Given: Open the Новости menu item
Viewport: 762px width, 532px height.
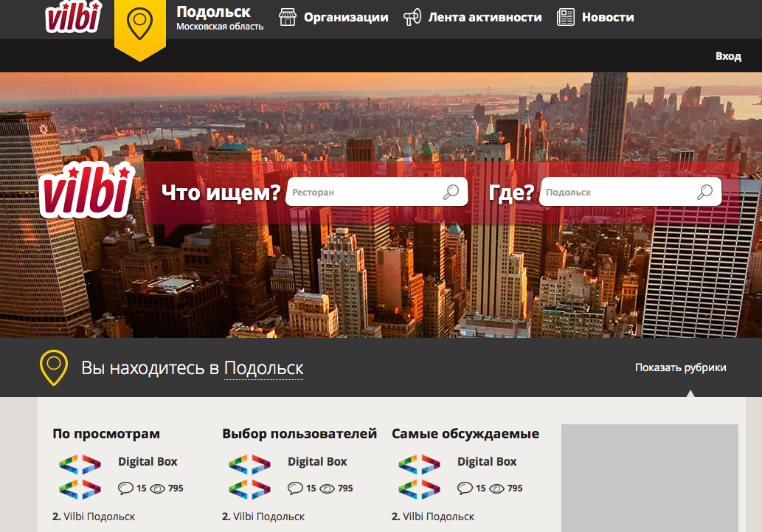Looking at the screenshot, I should coord(608,18).
